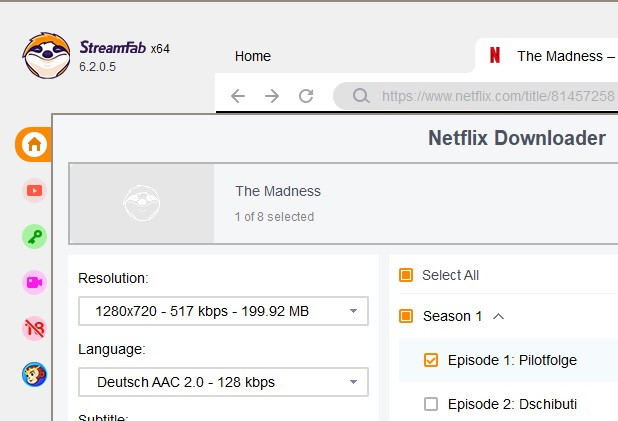
Task: Uncheck Episode 1: Pilotfolge
Action: tap(431, 360)
